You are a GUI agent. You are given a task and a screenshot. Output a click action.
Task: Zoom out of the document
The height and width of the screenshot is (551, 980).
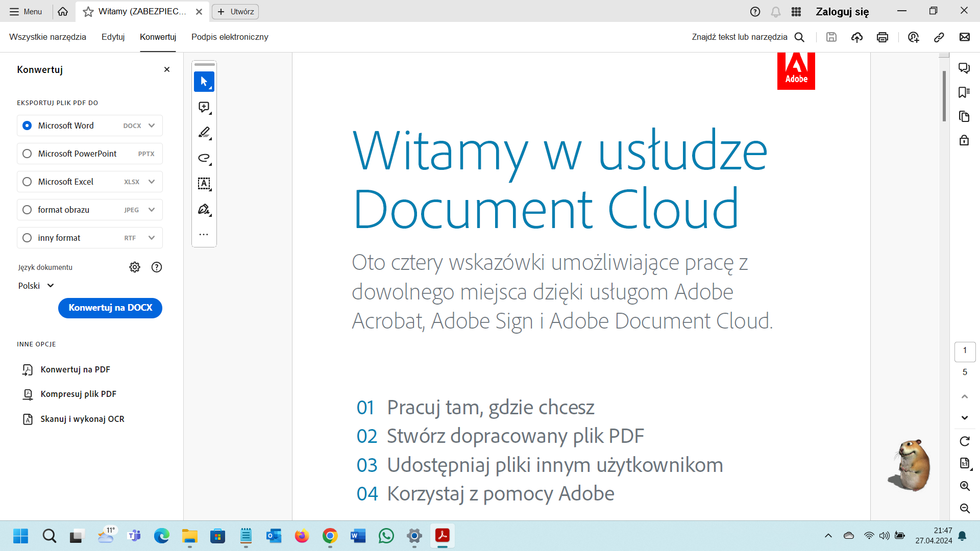click(965, 508)
